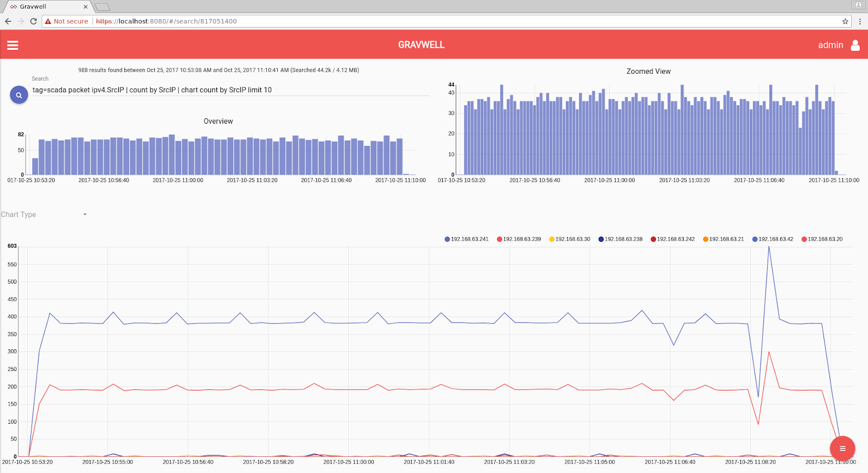Click the blue search magnifier button
The image size is (868, 473).
tap(19, 95)
